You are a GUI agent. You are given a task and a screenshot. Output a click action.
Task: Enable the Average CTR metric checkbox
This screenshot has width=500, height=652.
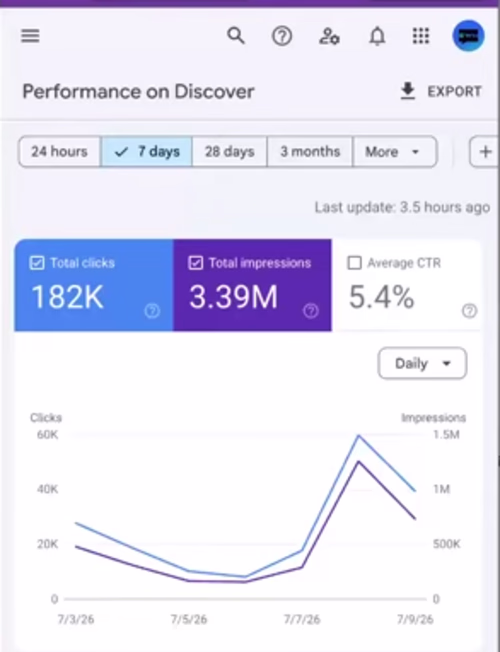coord(354,263)
